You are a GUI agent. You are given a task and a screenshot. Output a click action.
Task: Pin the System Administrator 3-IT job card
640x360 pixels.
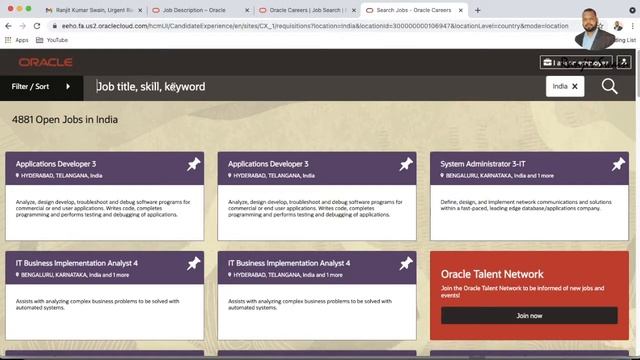[x=618, y=164]
